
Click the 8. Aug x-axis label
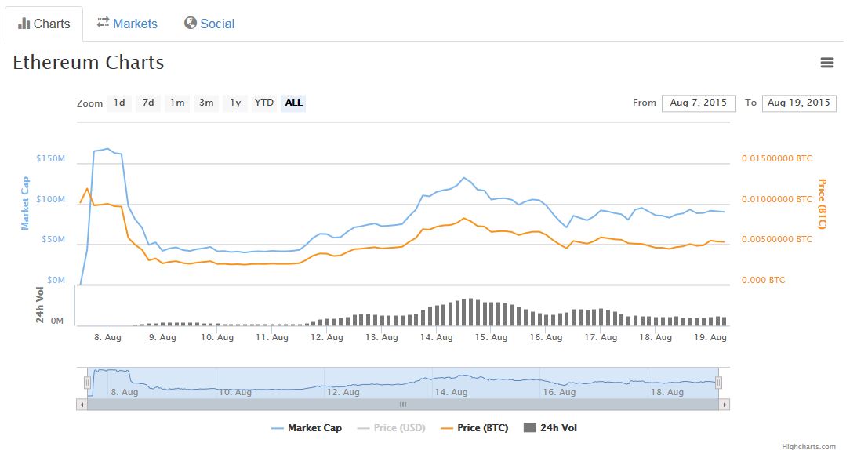click(x=107, y=337)
